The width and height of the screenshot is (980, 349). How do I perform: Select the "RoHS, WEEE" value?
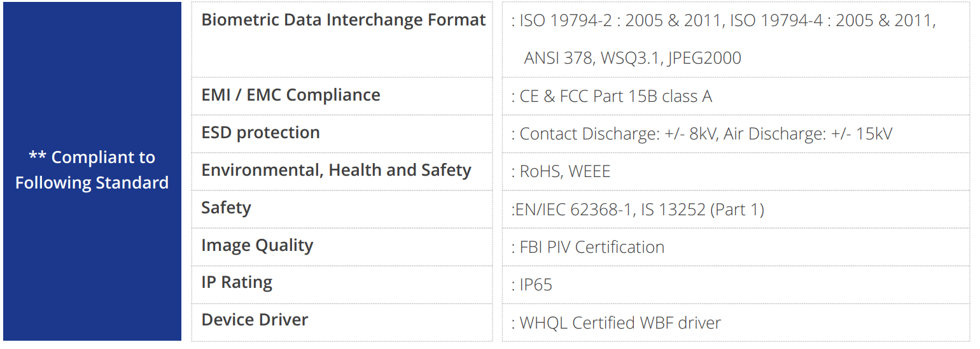(x=564, y=171)
